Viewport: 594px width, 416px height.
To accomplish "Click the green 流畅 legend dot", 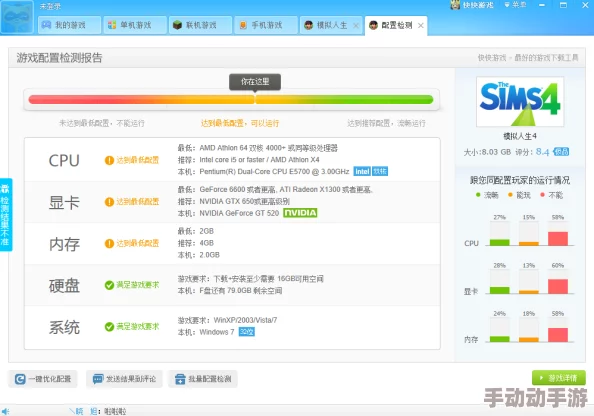I will click(478, 195).
